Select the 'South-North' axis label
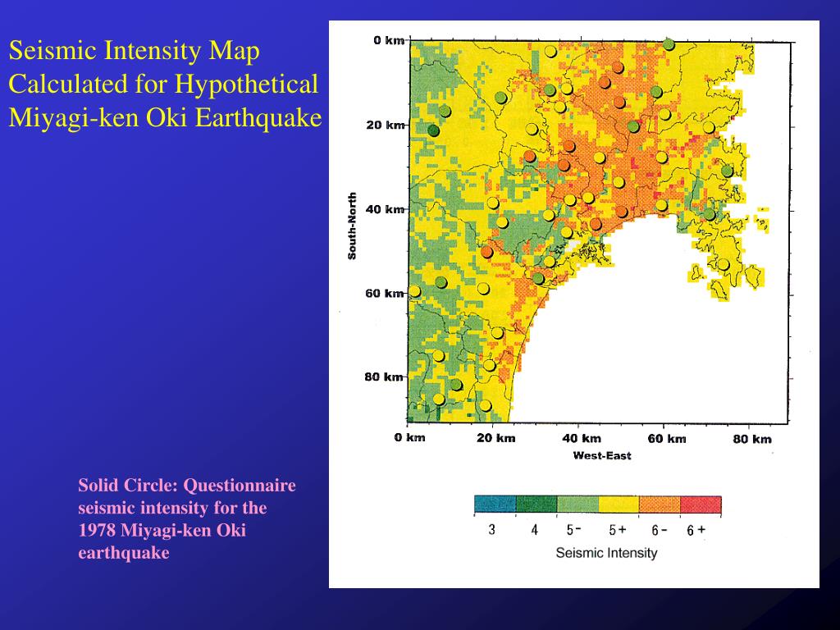840x630 pixels. coord(352,226)
